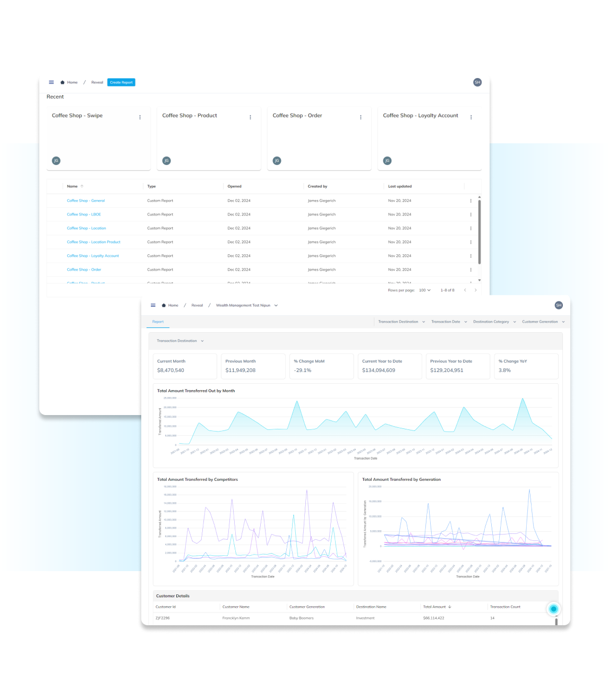Click the Create Report button
The width and height of the screenshot is (616, 673).
pyautogui.click(x=121, y=82)
